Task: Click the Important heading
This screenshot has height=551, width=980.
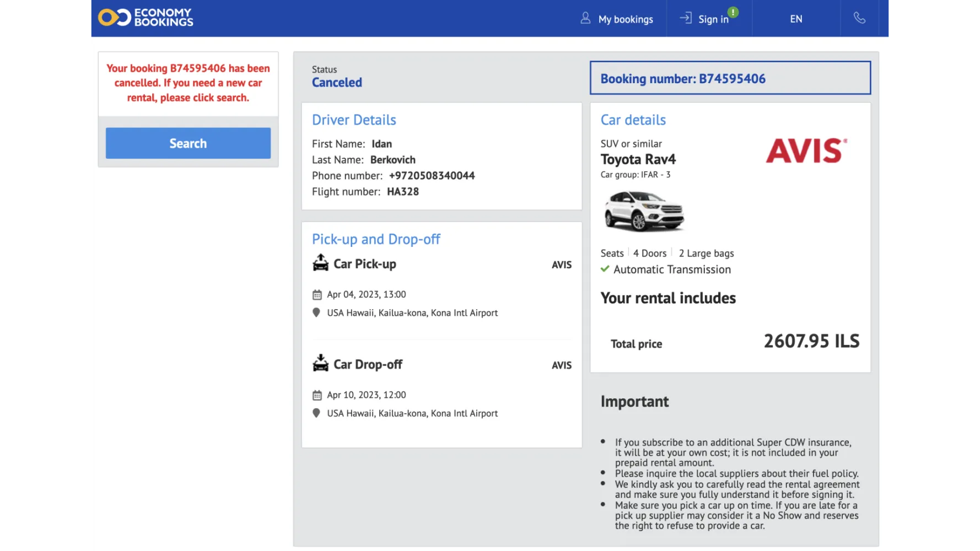Action: pyautogui.click(x=634, y=402)
